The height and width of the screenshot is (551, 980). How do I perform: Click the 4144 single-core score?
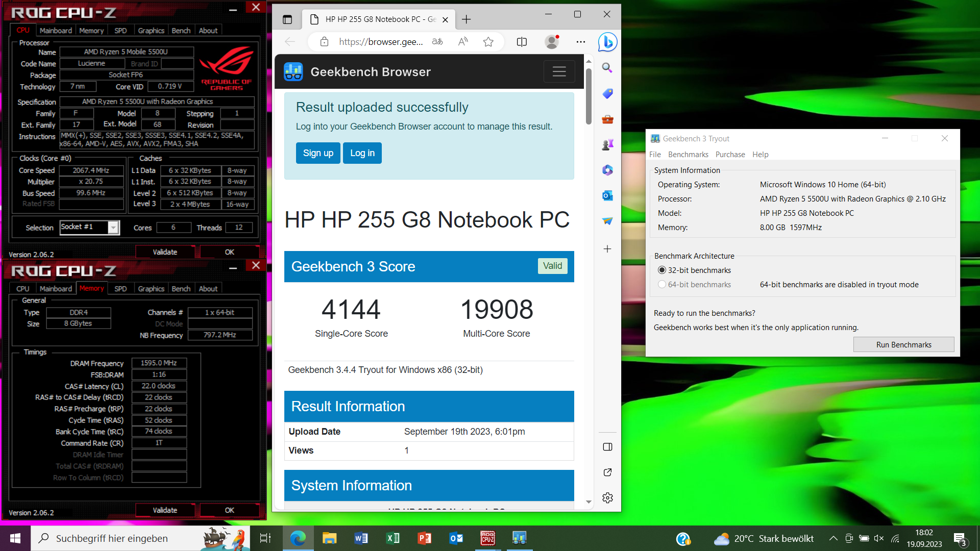pyautogui.click(x=351, y=309)
